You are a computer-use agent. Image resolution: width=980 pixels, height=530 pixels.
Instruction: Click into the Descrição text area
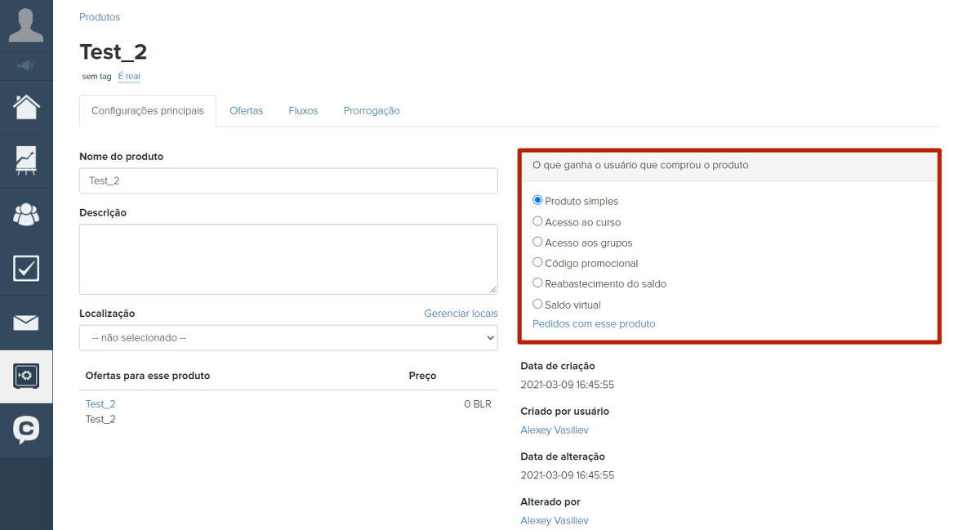(288, 259)
